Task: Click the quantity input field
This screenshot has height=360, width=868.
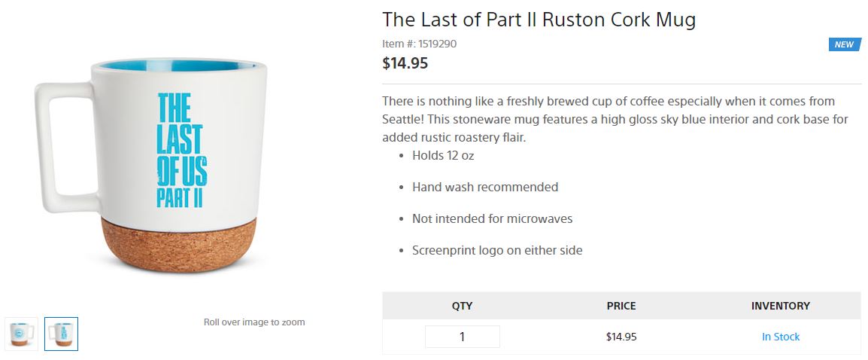Action: coord(462,337)
